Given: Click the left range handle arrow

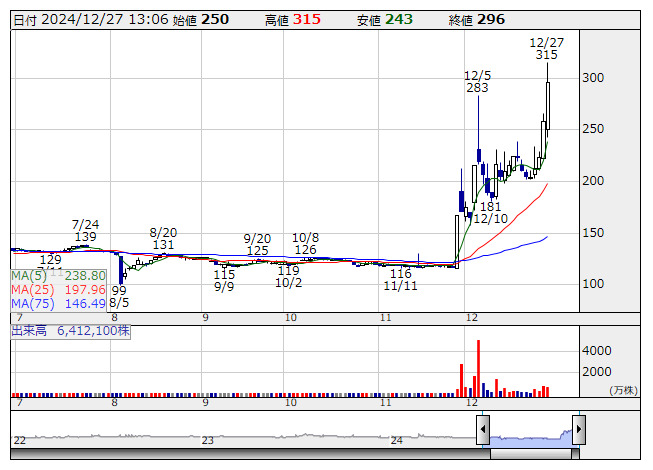Looking at the screenshot, I should pyautogui.click(x=483, y=431).
